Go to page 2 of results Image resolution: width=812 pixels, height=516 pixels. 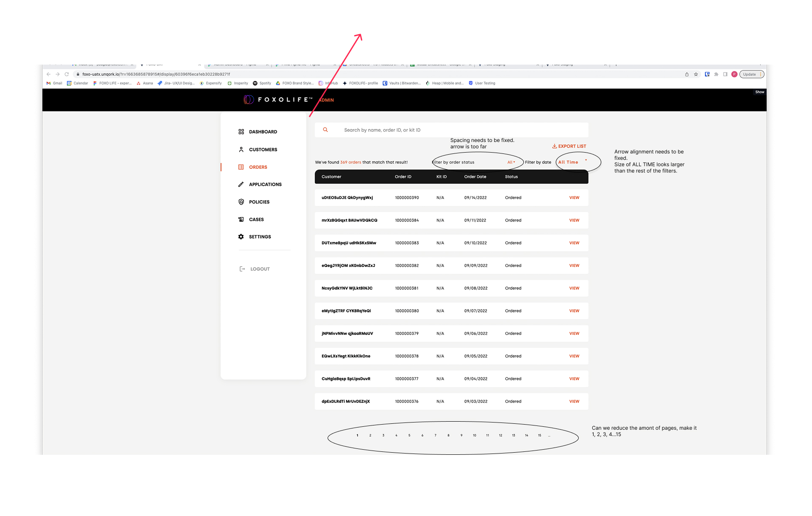click(370, 435)
